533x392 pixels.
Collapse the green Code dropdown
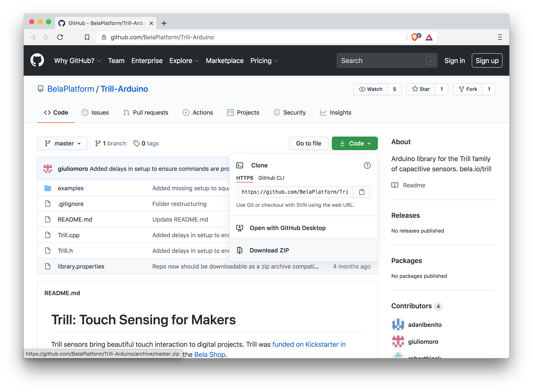pos(355,143)
